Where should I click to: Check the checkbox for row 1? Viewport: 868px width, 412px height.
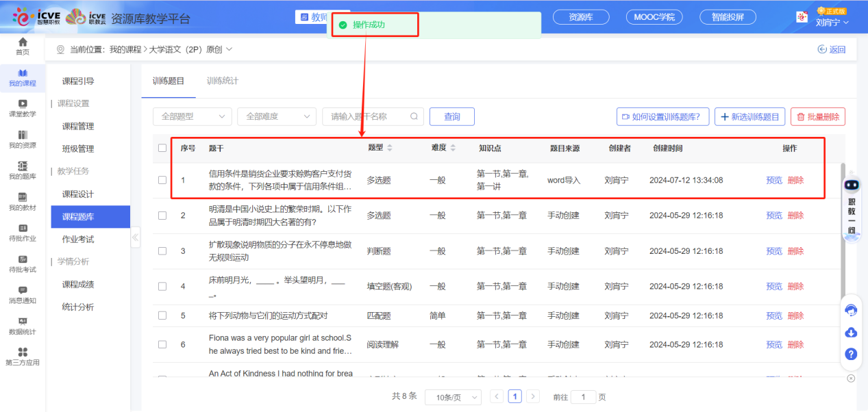(162, 180)
